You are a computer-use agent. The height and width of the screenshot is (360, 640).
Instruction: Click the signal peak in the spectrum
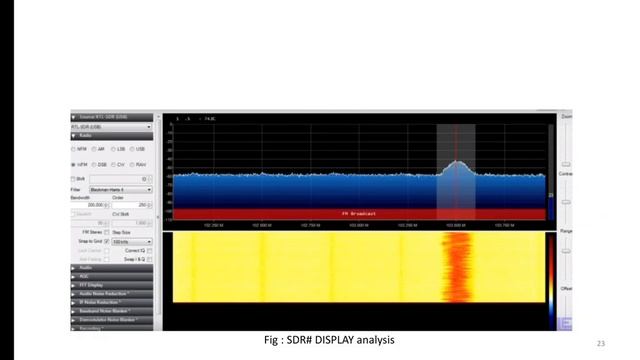pos(457,162)
